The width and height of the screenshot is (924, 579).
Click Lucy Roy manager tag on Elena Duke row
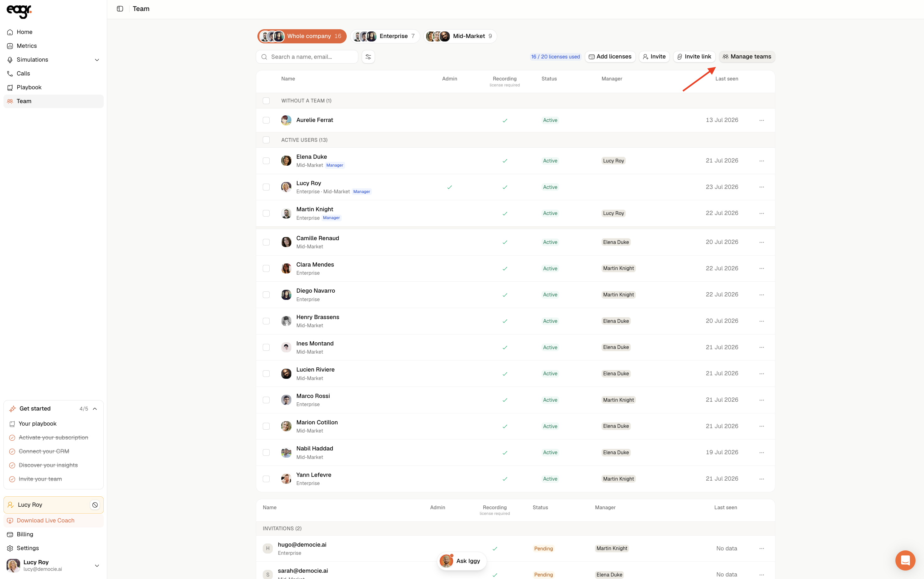(x=613, y=161)
